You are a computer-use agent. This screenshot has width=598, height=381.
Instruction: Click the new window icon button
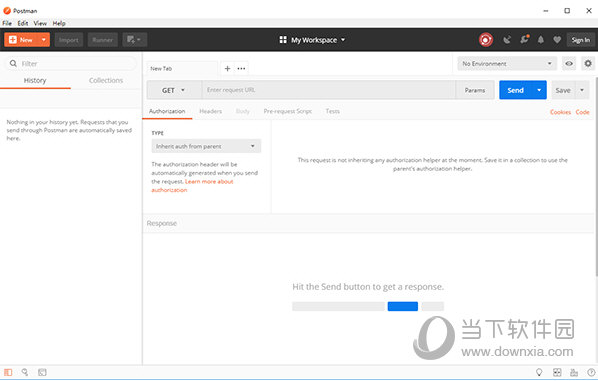coord(135,40)
